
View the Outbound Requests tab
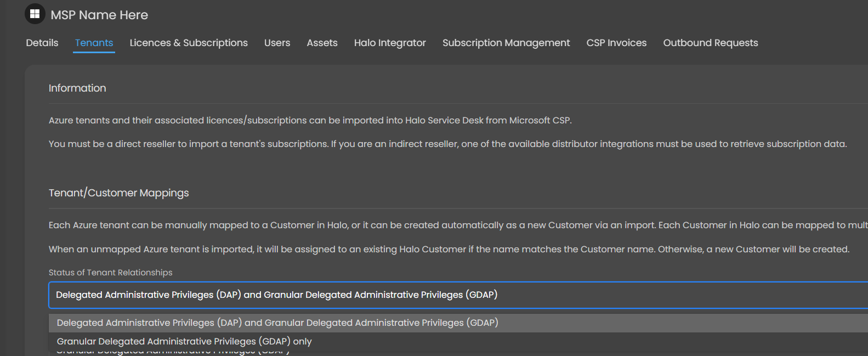pyautogui.click(x=711, y=43)
